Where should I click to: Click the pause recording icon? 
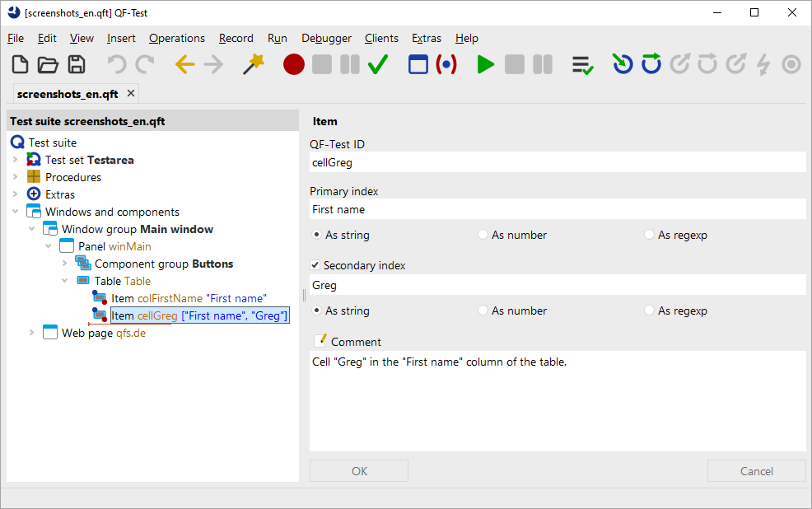350,65
